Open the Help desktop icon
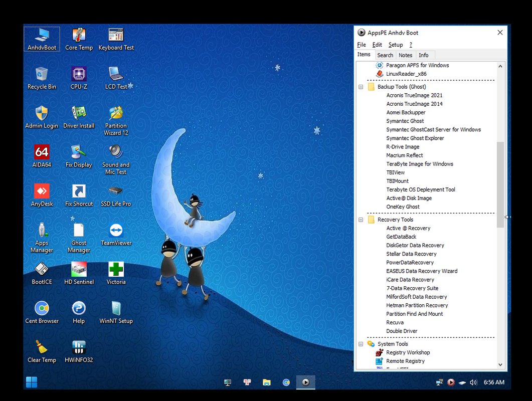This screenshot has height=401, width=532. [x=79, y=312]
